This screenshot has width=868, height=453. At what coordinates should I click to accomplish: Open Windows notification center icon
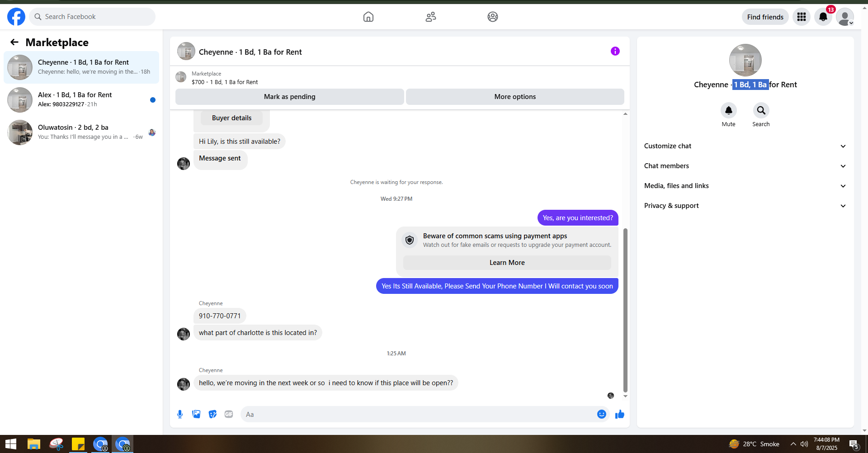coord(854,444)
